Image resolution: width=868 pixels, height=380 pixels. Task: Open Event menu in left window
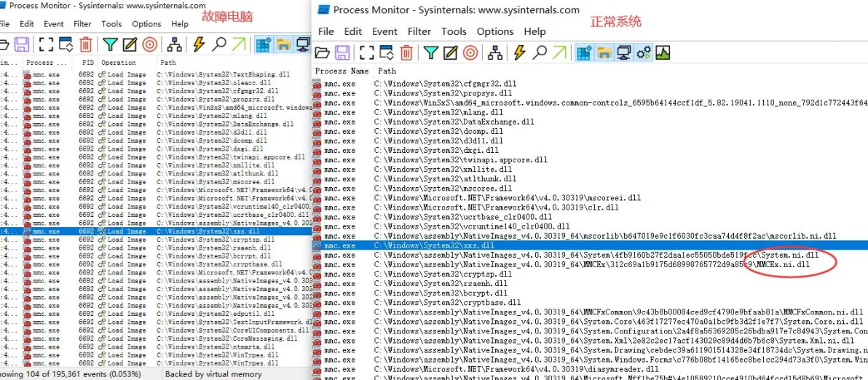pyautogui.click(x=54, y=24)
